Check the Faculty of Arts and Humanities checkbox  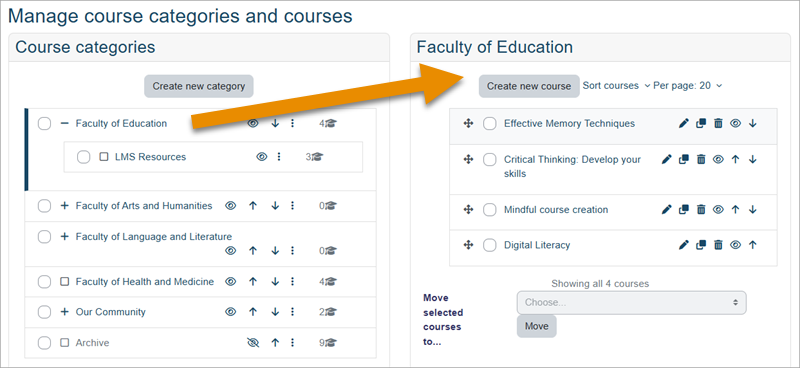pos(44,206)
